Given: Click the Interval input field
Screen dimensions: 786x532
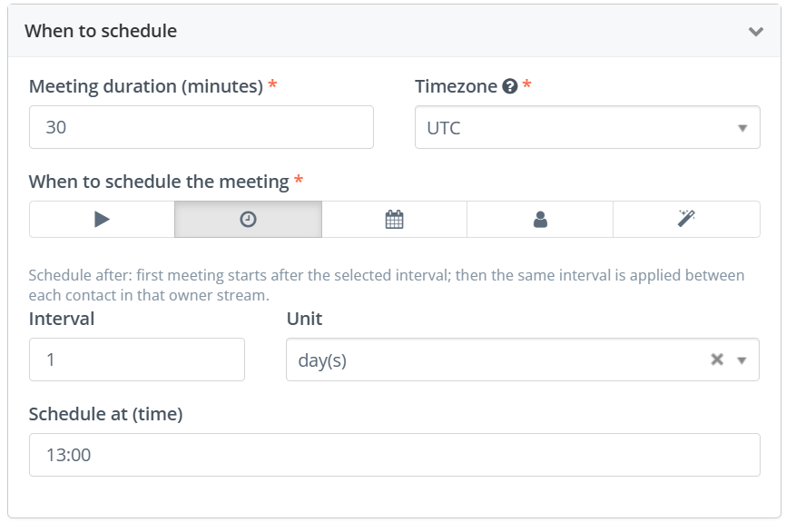Looking at the screenshot, I should (137, 360).
